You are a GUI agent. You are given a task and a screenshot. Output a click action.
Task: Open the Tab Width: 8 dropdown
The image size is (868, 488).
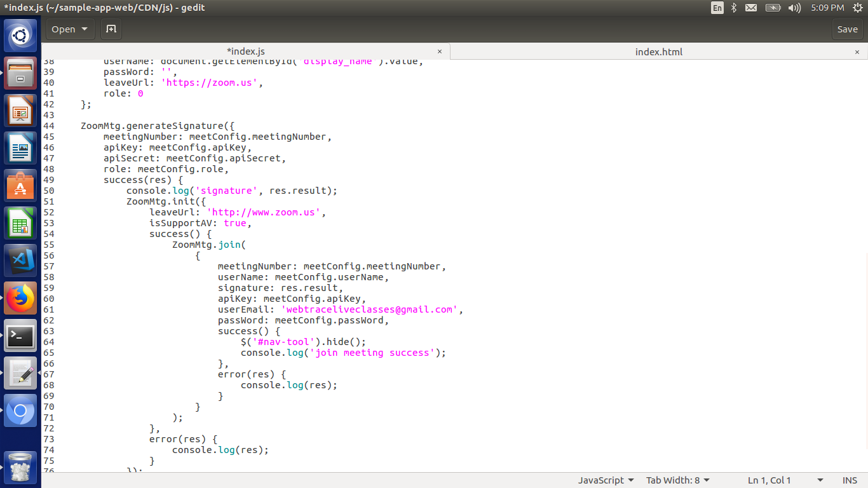(678, 480)
